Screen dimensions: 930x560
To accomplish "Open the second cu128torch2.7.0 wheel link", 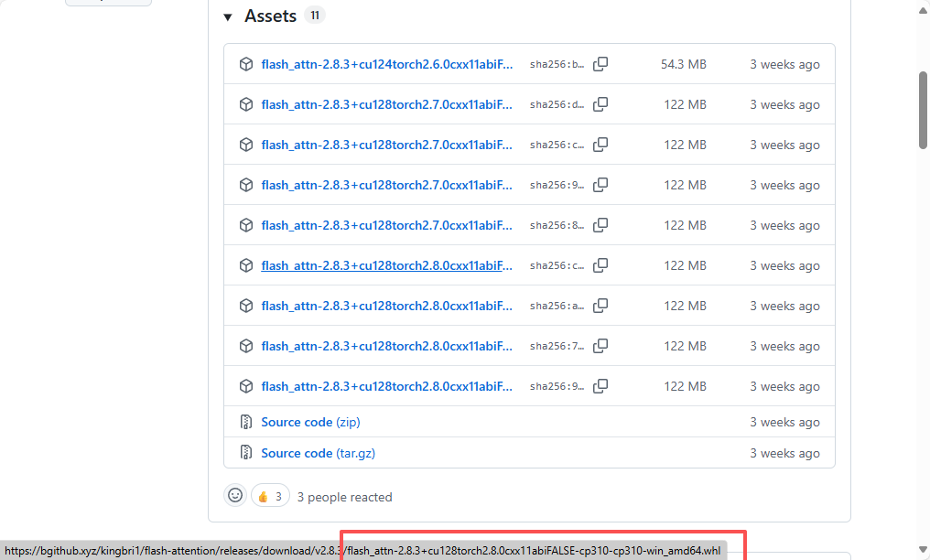I will click(x=385, y=145).
